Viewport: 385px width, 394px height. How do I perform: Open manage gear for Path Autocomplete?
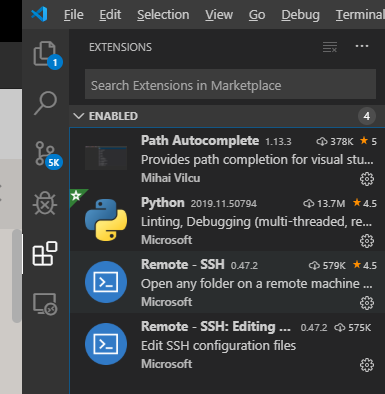[367, 179]
